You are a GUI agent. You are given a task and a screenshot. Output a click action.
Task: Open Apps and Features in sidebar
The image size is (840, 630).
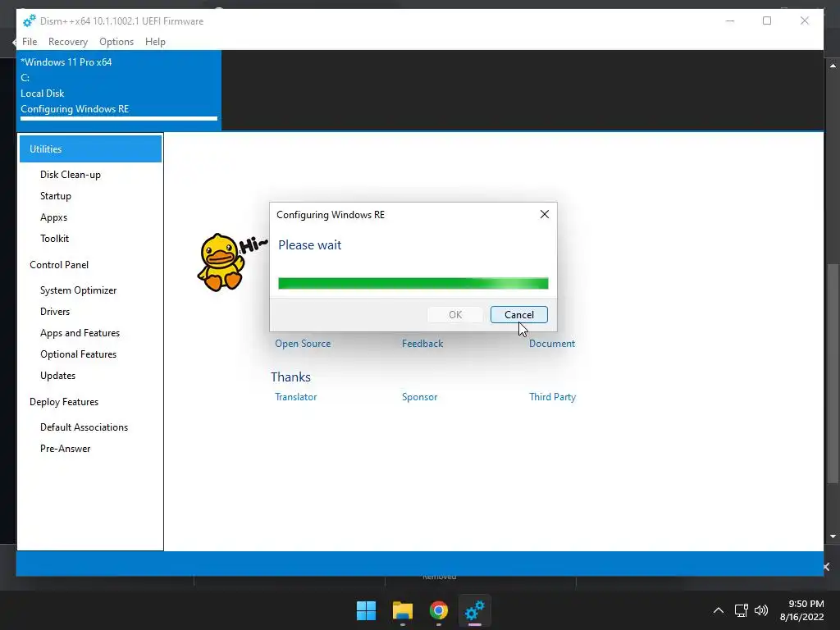click(x=80, y=333)
